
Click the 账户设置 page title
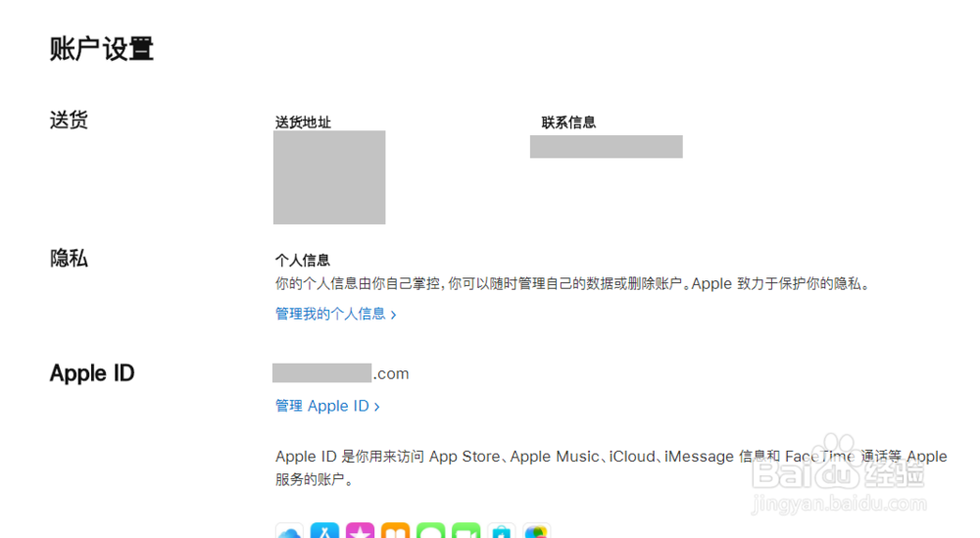(x=102, y=49)
